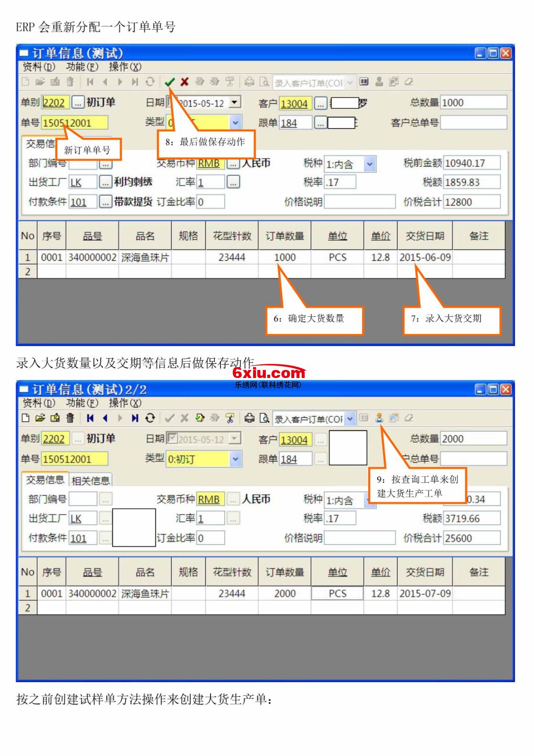Viewport: 534px width, 756px height.
Task: Click the 总数量 field showing 2000
Action: (473, 438)
